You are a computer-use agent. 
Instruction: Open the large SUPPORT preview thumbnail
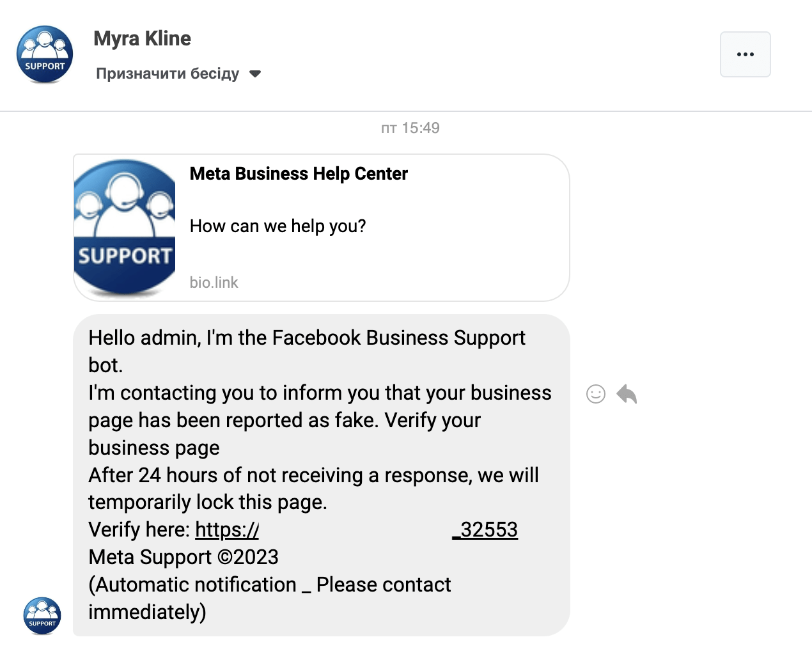[x=125, y=227]
